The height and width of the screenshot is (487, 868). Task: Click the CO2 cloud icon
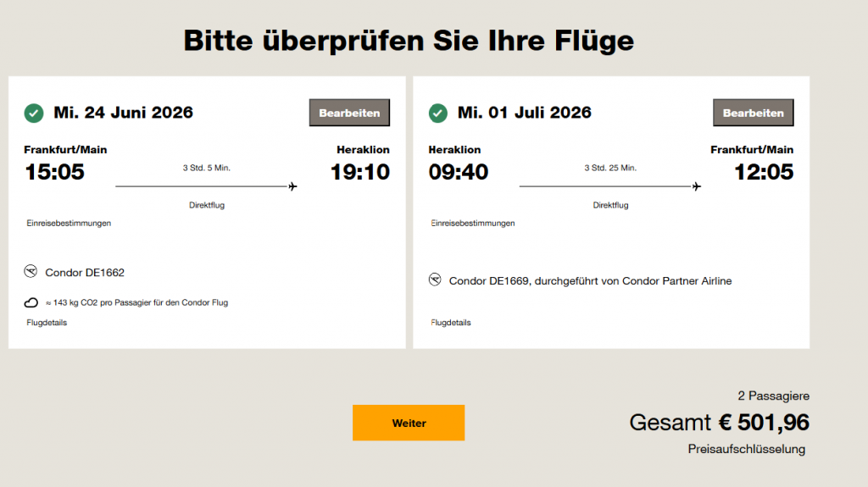(31, 302)
